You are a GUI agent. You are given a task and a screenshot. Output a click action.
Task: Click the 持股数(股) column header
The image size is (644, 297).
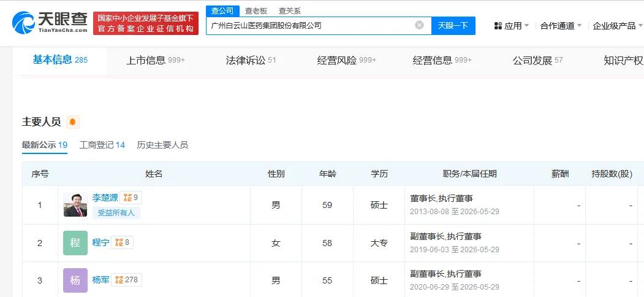point(612,174)
